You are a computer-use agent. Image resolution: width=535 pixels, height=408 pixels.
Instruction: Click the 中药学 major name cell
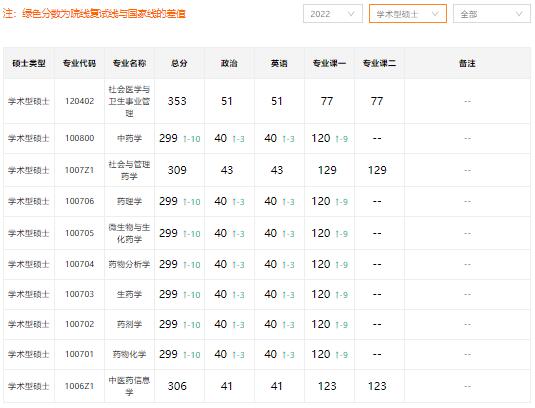coord(129,139)
